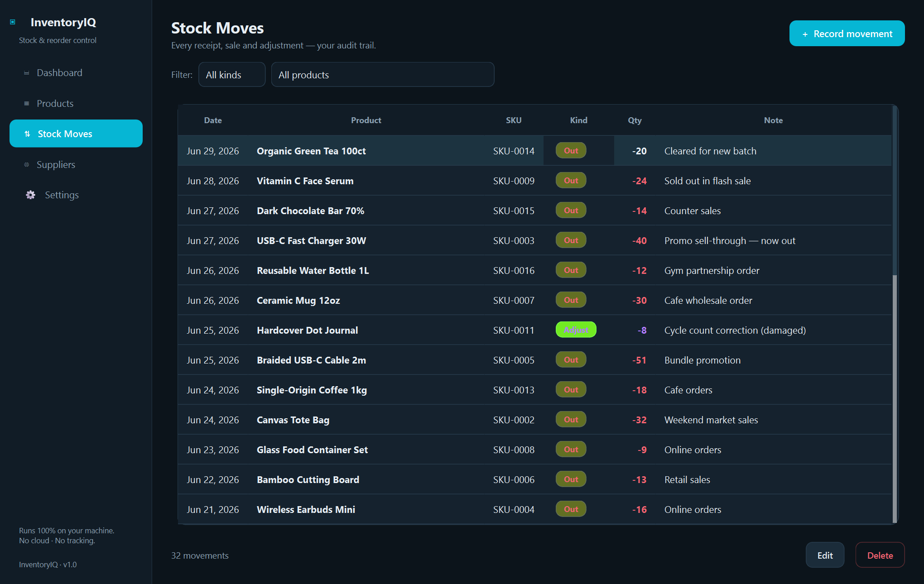The image size is (924, 584).
Task: Go to the Products section
Action: (x=76, y=104)
